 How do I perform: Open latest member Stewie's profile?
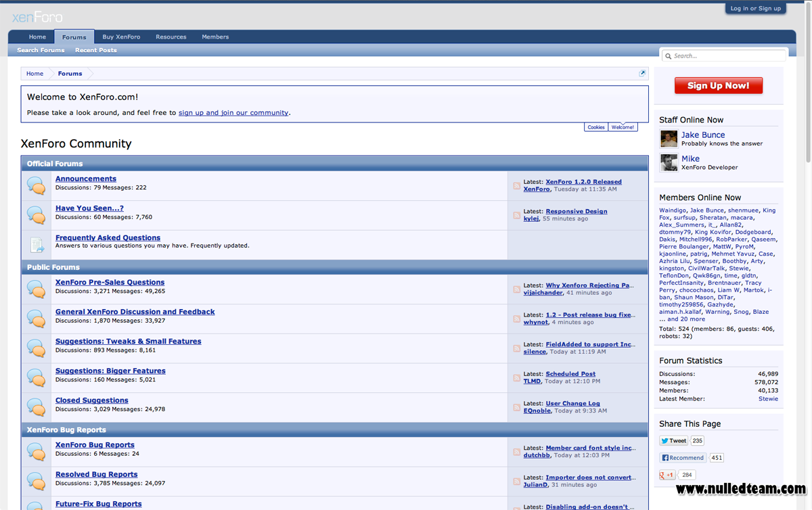768,399
